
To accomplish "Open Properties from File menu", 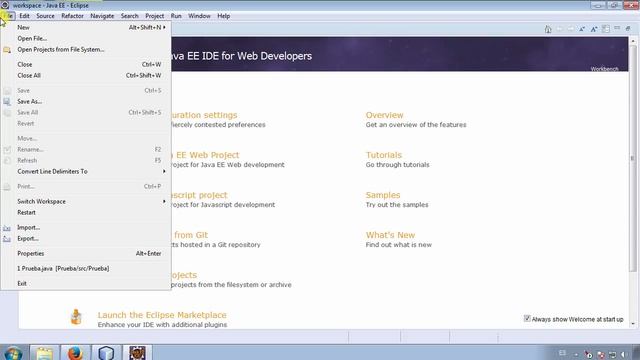I will point(86,253).
